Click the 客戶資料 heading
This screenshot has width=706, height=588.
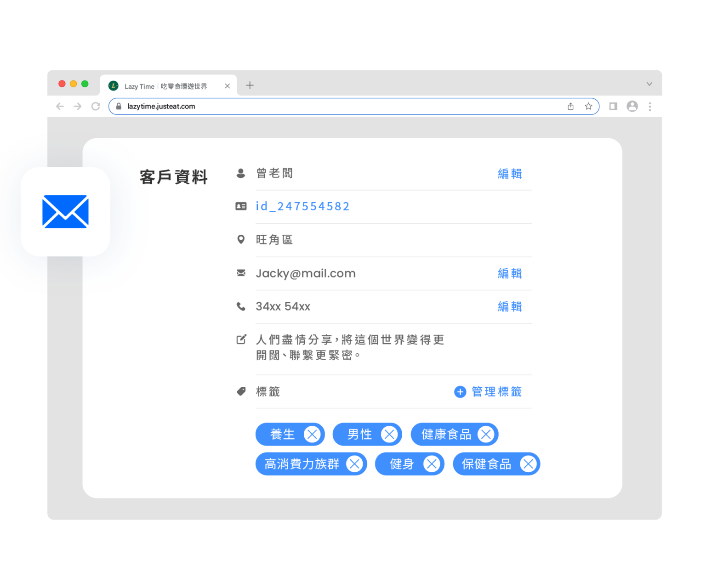coord(174,177)
